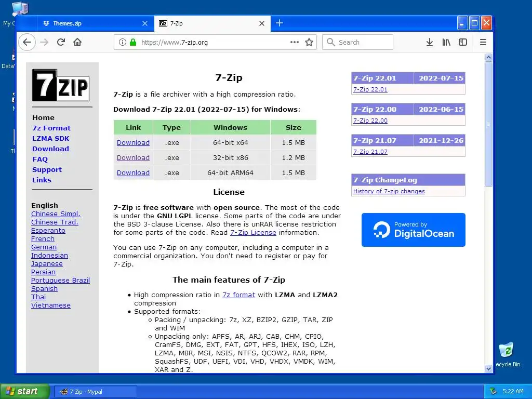The image size is (532, 399).
Task: Click the vertical scrollbar thumb
Action: [x=488, y=124]
